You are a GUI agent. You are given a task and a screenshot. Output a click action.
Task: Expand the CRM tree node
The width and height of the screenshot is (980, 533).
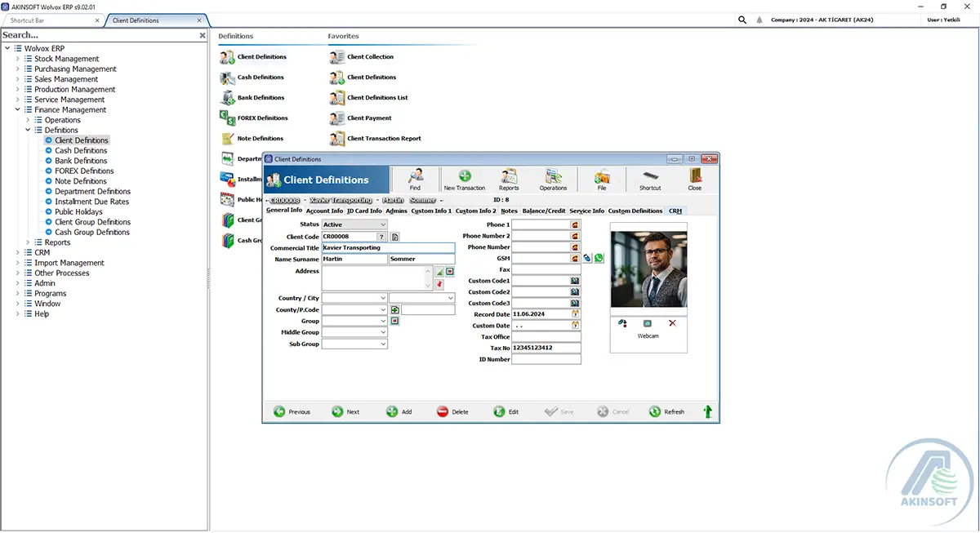17,253
